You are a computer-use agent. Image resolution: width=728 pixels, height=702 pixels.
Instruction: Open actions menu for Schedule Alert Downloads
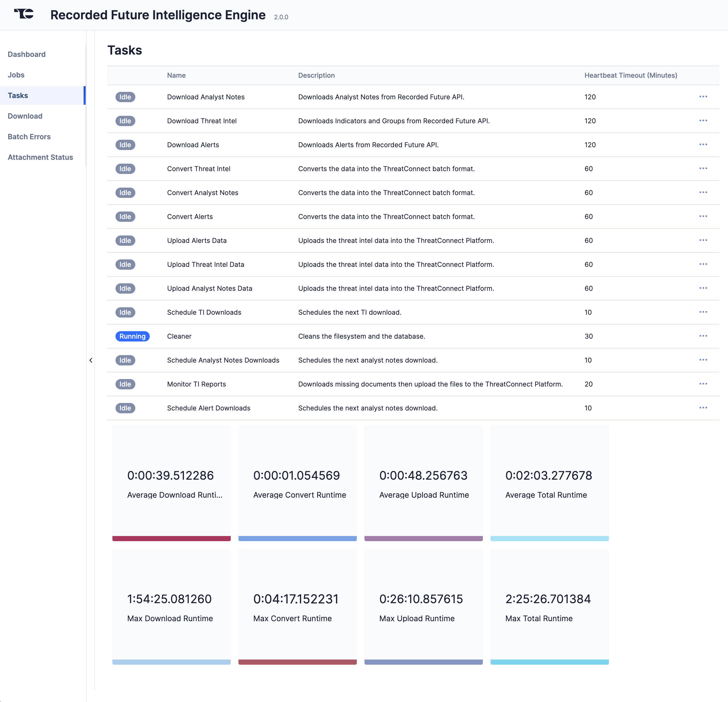point(703,408)
